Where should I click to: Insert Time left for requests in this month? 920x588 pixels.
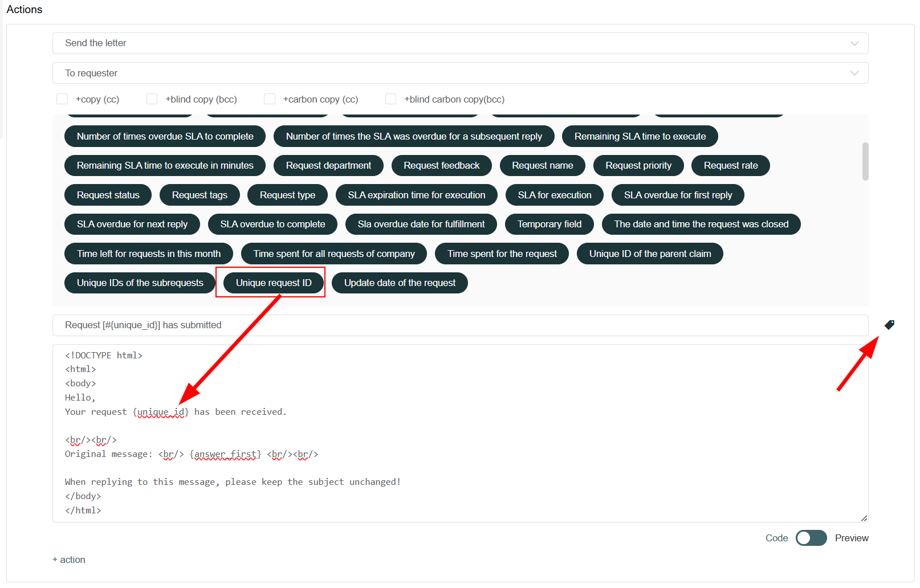pos(149,254)
